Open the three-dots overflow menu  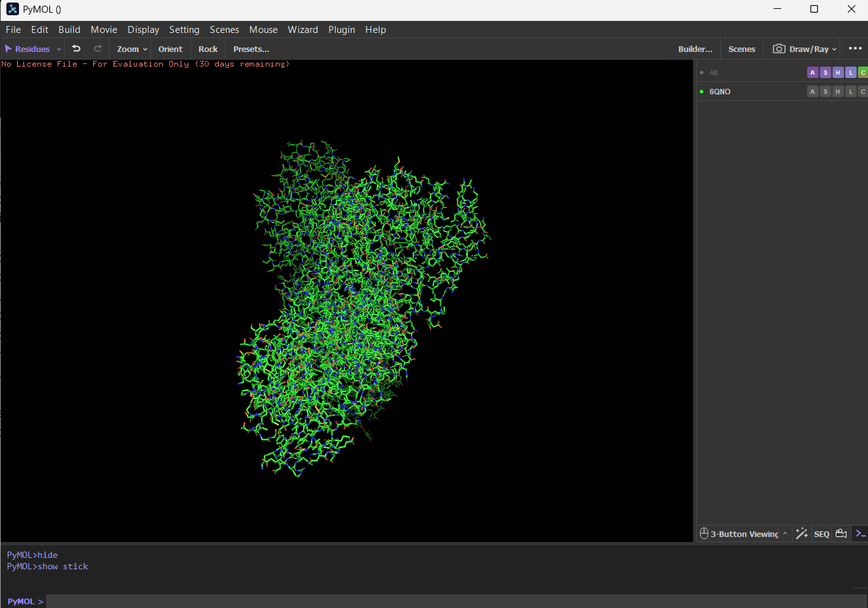pos(855,49)
